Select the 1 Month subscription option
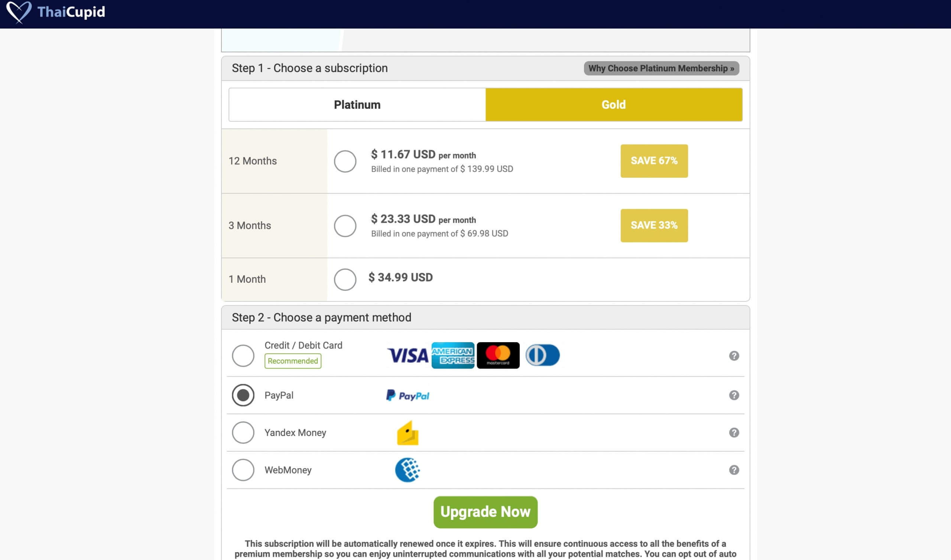Screen dimensions: 951x560 click(x=345, y=279)
